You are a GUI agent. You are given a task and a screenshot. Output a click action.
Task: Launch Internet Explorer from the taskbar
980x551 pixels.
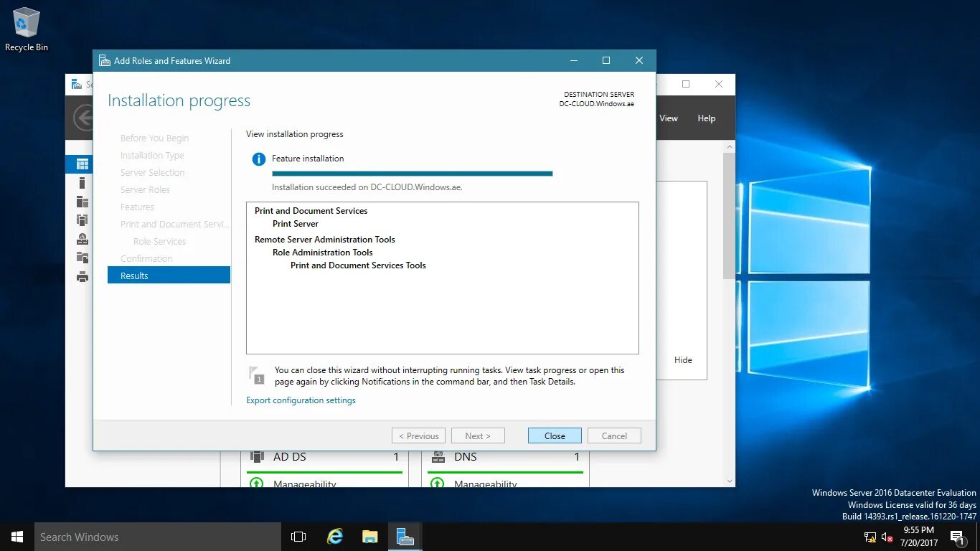[x=335, y=537]
